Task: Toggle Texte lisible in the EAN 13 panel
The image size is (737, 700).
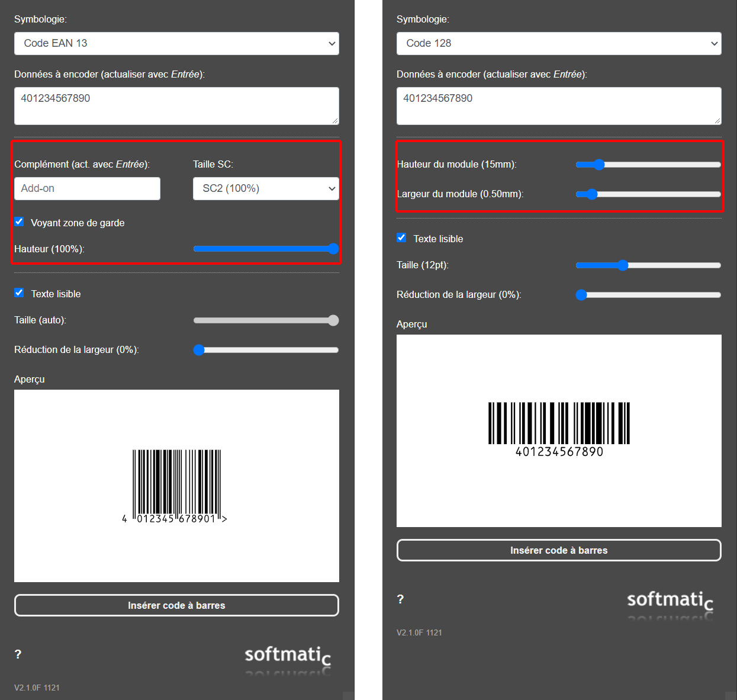Action: coord(20,293)
